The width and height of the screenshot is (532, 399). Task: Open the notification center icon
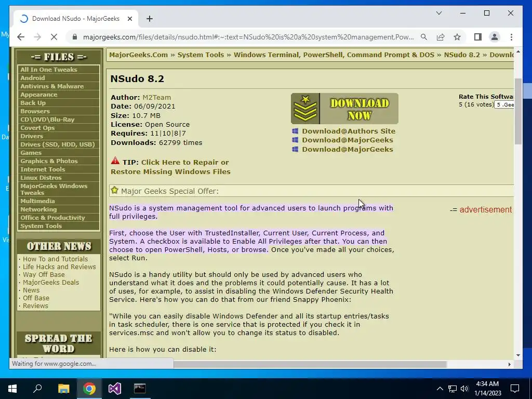515,389
